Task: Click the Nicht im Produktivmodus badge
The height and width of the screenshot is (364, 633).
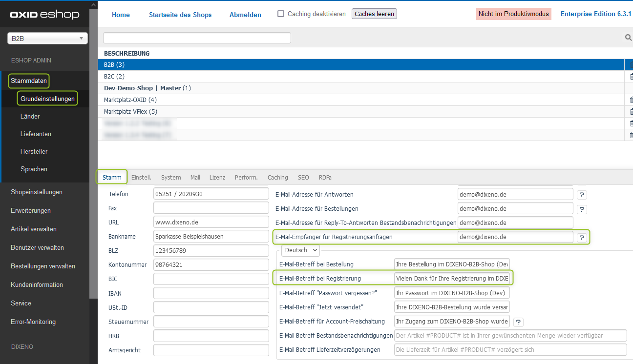Action: (514, 14)
